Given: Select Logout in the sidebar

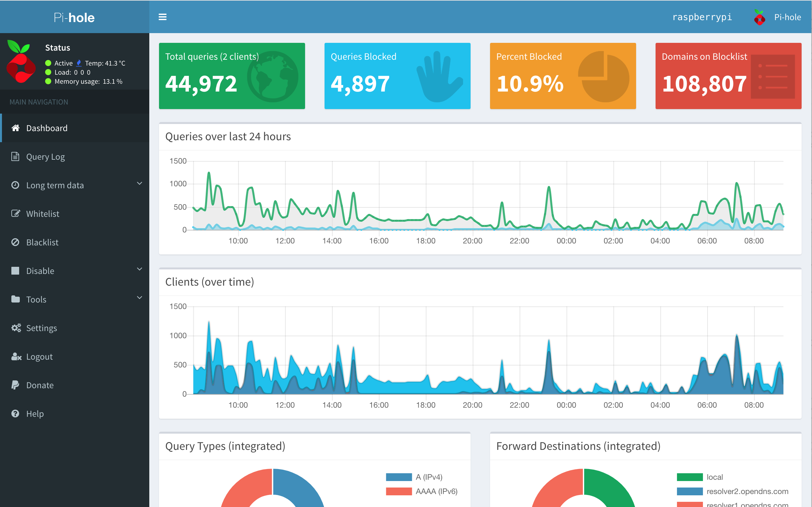Looking at the screenshot, I should pos(74,356).
